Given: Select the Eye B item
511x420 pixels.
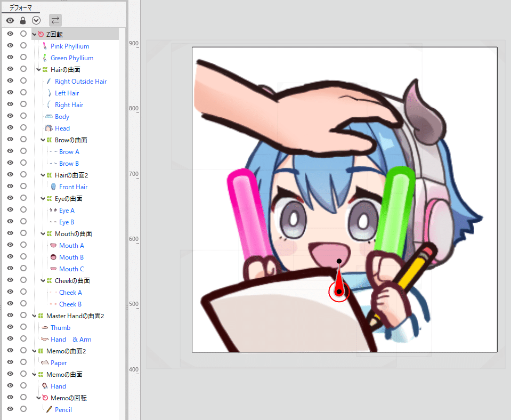Looking at the screenshot, I should (67, 222).
